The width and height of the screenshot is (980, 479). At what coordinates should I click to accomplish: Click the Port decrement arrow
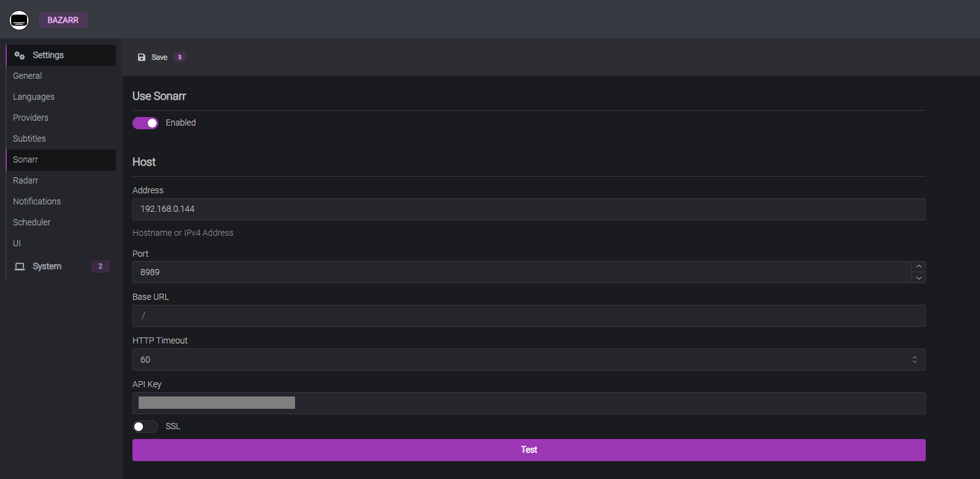918,278
